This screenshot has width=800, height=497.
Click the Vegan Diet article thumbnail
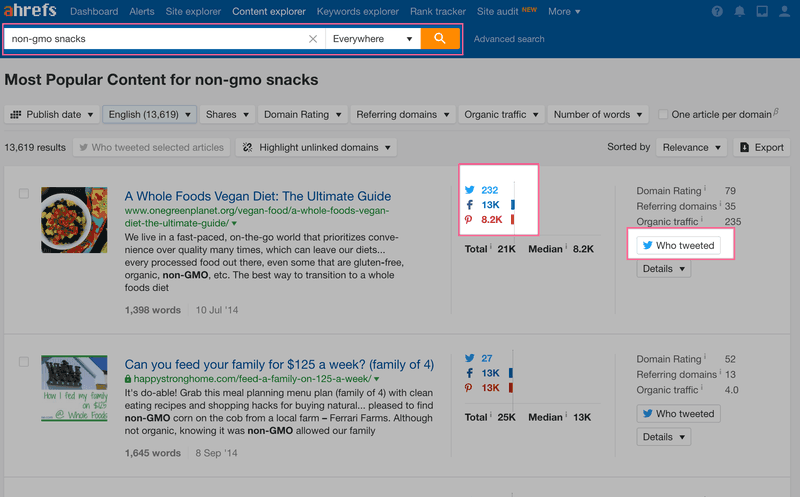pyautogui.click(x=74, y=220)
